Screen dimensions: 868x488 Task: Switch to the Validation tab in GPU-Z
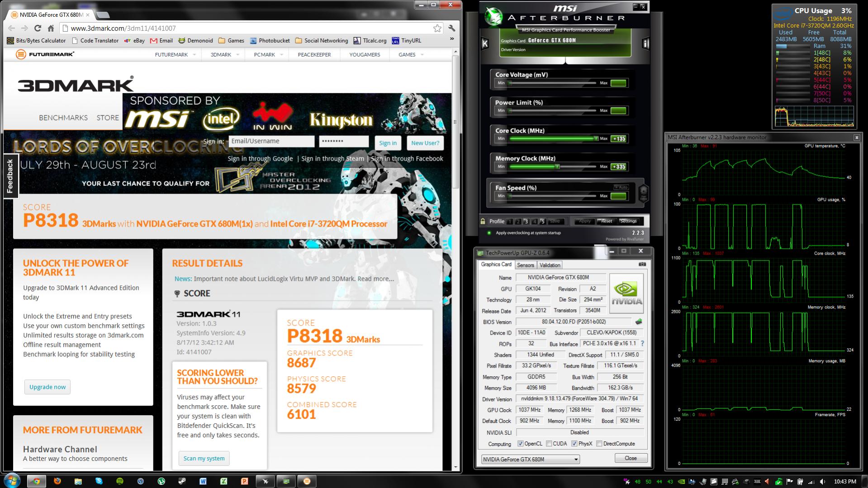coord(550,265)
